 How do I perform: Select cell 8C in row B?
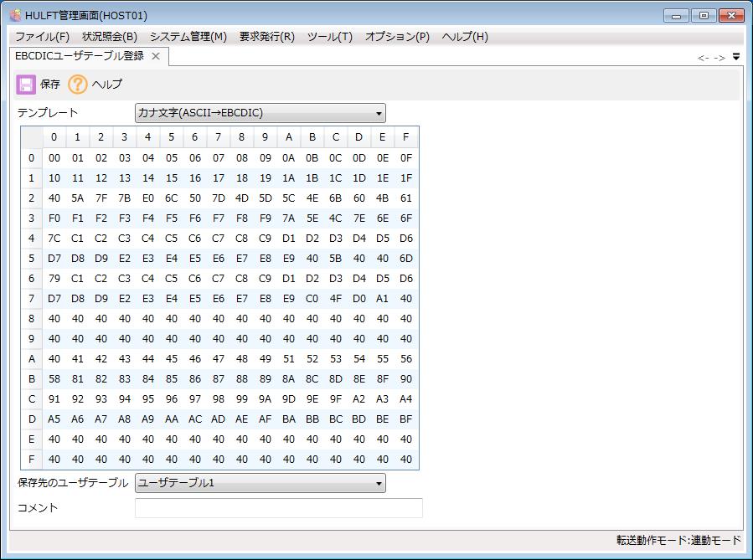pos(312,379)
